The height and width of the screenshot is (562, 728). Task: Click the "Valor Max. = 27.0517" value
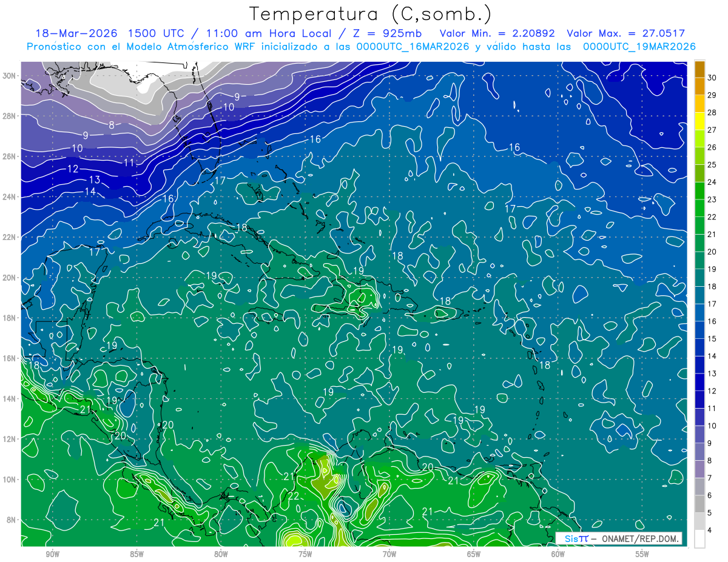click(x=625, y=33)
